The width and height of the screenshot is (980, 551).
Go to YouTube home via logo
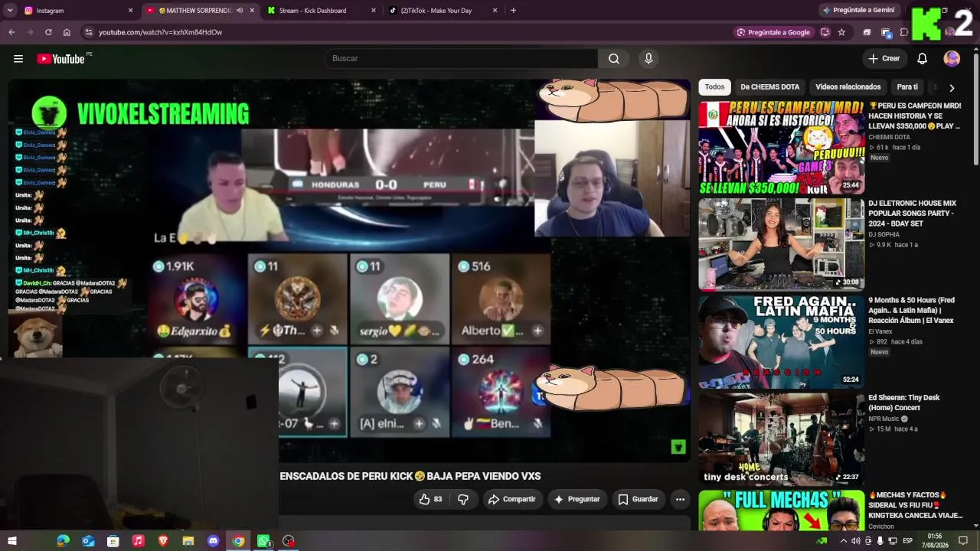[x=60, y=59]
